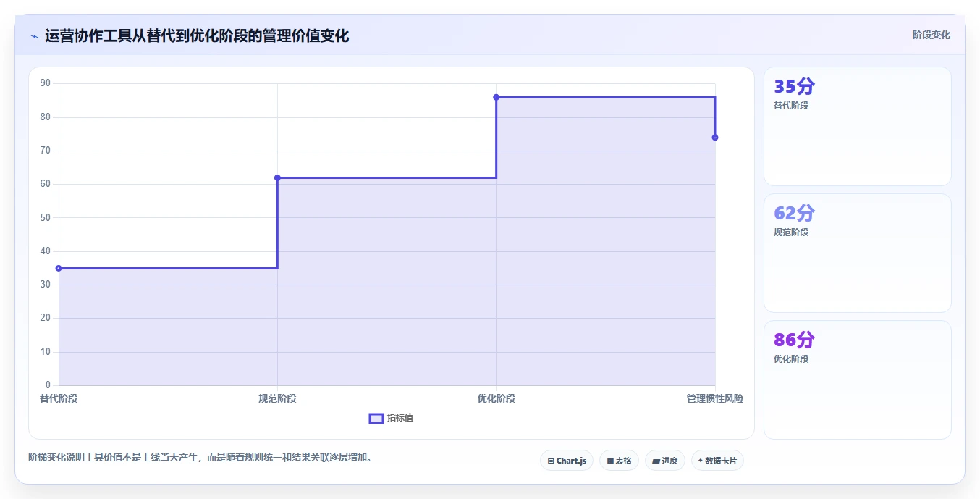Click the 90 y-axis tick label
The height and width of the screenshot is (499, 980).
(x=46, y=83)
